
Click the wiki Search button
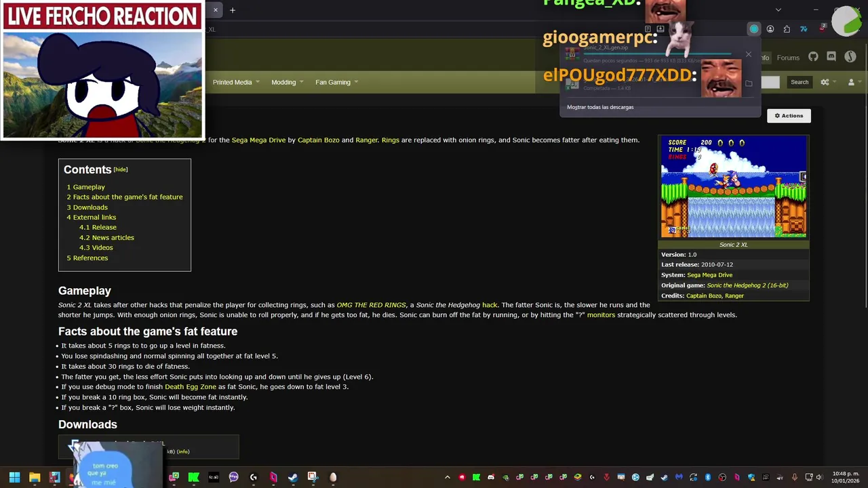pyautogui.click(x=800, y=82)
